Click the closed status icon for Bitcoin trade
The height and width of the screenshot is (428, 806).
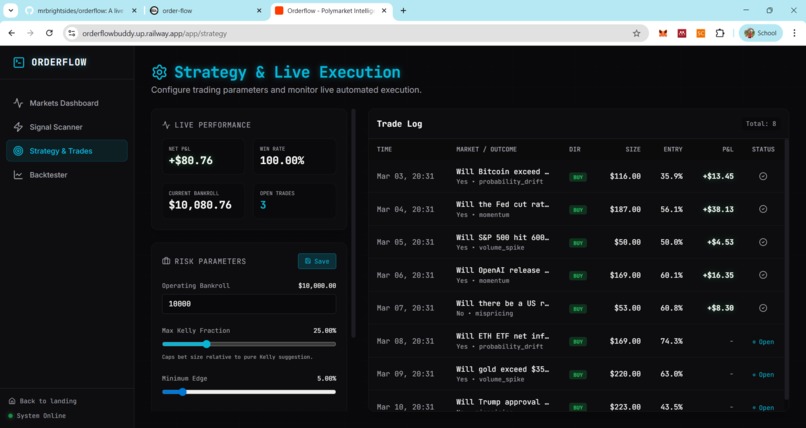[x=763, y=176]
